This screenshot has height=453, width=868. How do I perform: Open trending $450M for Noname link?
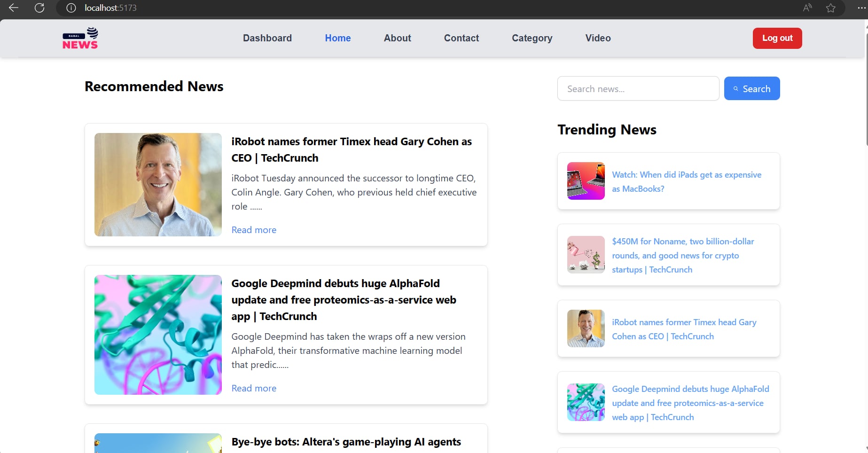point(683,255)
